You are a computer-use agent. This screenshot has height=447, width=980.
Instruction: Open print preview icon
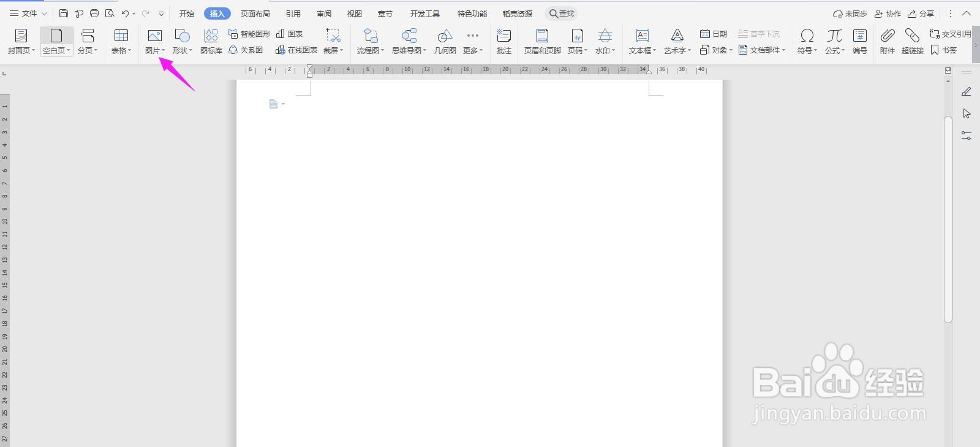[110, 13]
